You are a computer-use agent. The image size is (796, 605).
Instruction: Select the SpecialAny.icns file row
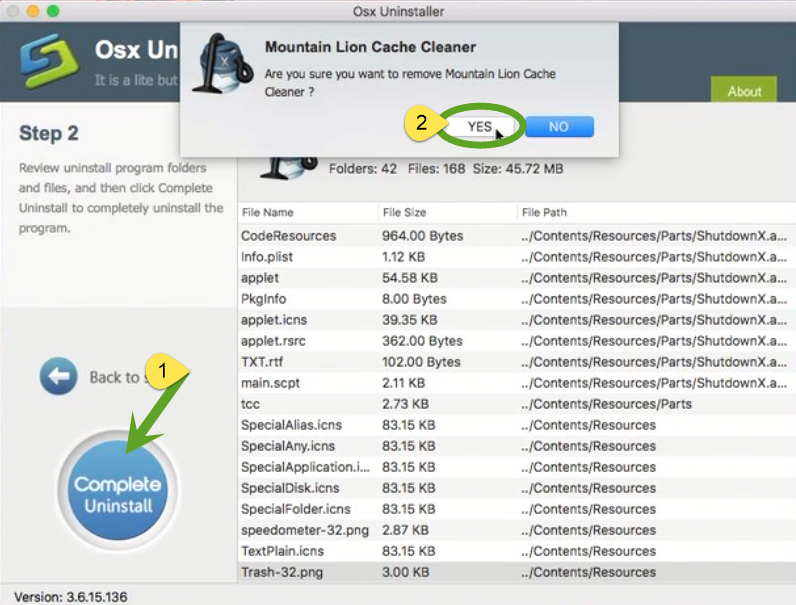pos(516,446)
